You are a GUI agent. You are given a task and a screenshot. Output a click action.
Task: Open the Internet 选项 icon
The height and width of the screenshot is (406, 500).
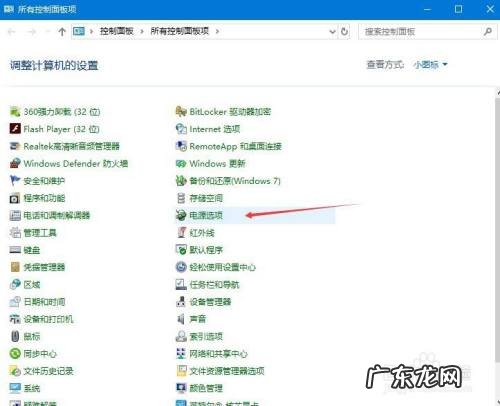pyautogui.click(x=181, y=129)
